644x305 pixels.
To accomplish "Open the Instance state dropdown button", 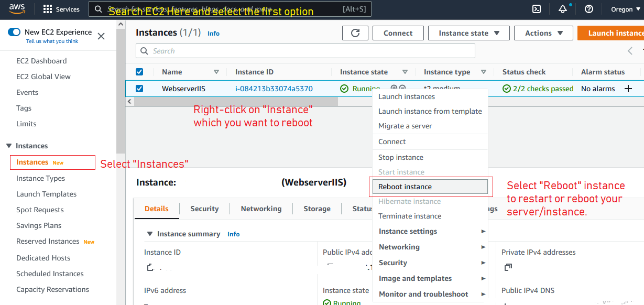I will point(468,33).
